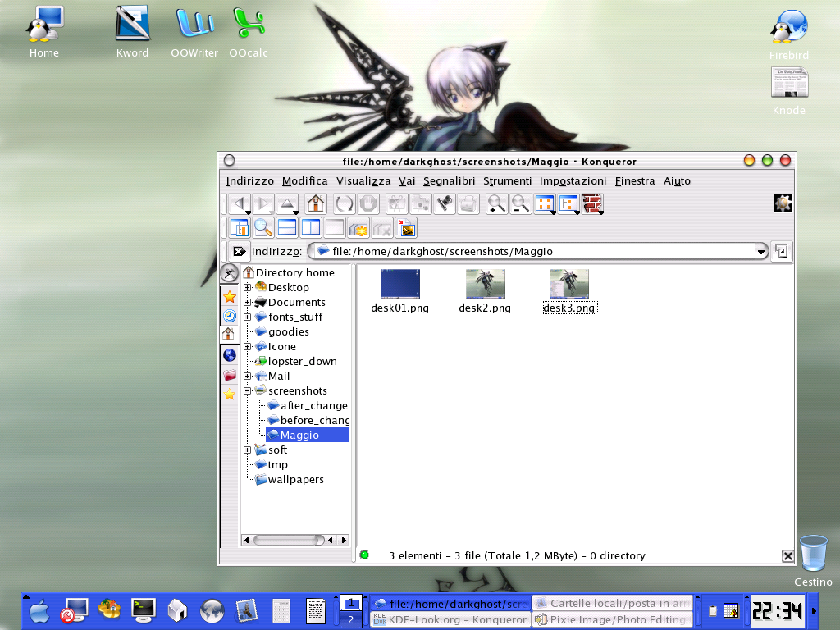
Task: Open the desk3.png thumbnail
Action: point(569,284)
